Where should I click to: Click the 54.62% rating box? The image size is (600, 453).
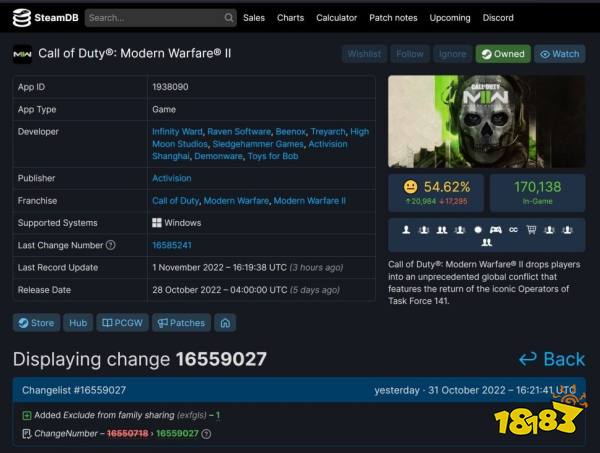[x=436, y=193]
